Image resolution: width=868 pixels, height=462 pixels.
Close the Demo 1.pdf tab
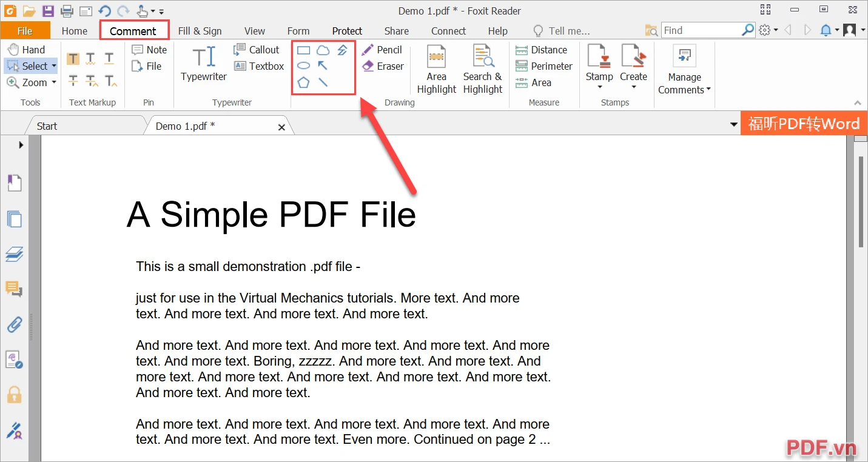[x=281, y=127]
